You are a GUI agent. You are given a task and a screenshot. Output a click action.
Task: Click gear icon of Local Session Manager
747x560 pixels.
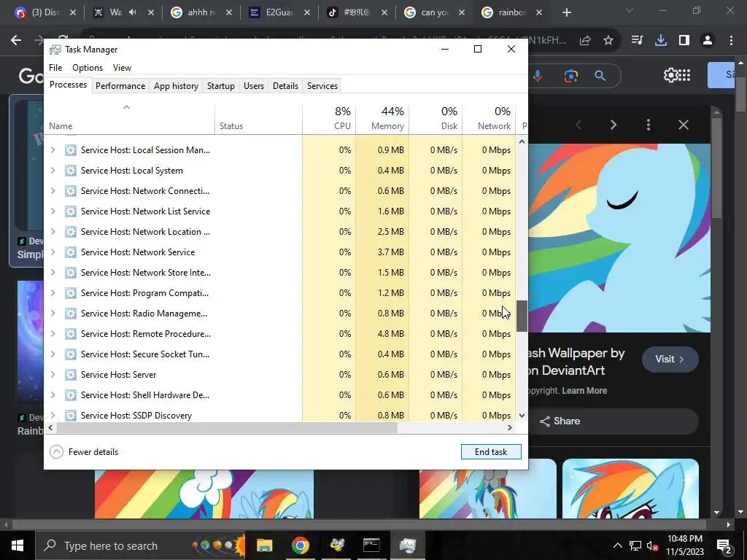point(71,150)
